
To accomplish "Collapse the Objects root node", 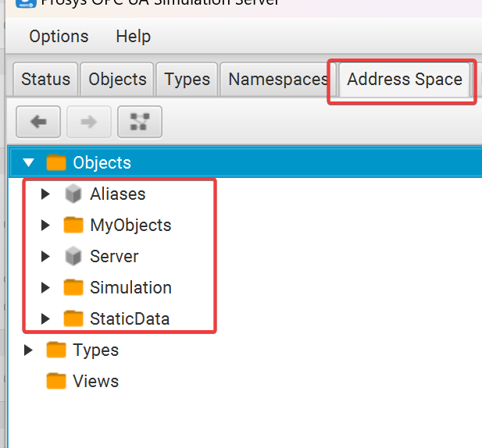I will pyautogui.click(x=29, y=162).
